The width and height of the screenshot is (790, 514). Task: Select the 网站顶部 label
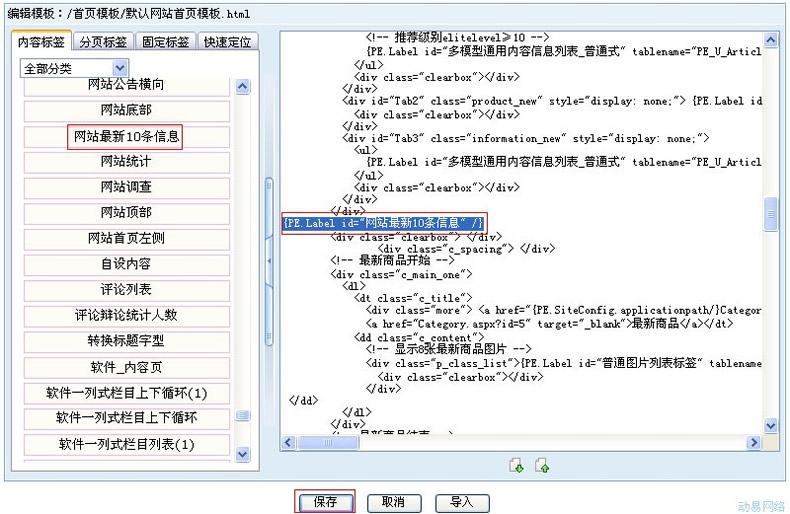click(126, 213)
